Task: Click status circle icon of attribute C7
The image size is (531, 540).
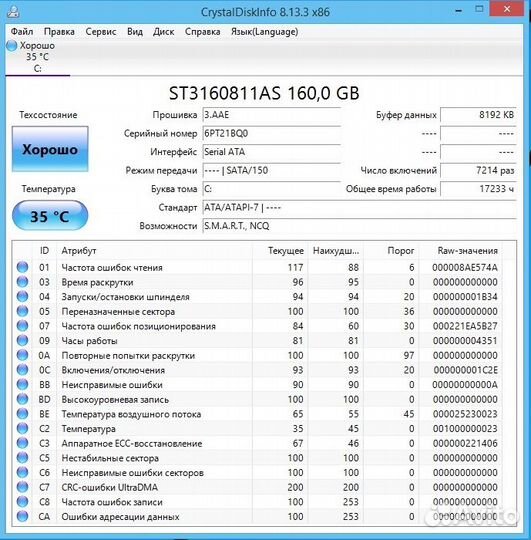Action: tap(22, 487)
